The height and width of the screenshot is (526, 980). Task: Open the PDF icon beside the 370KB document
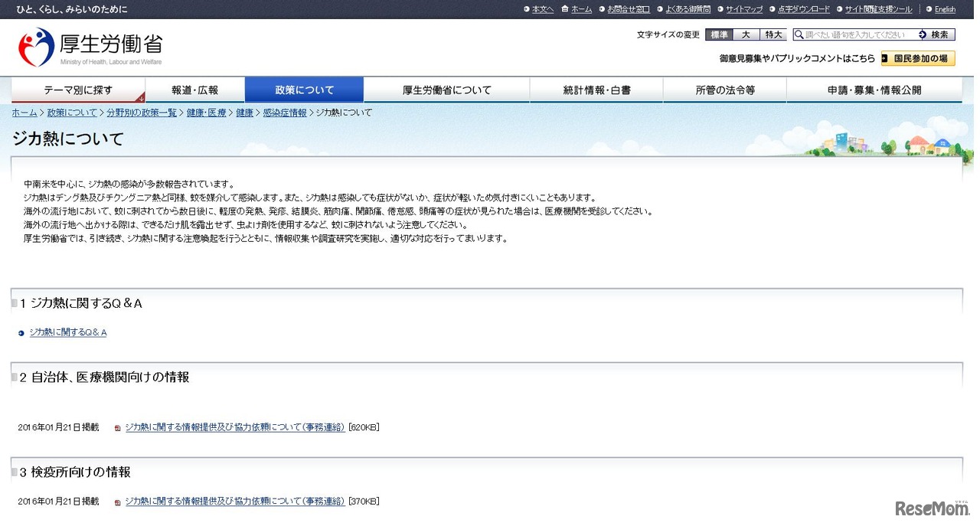[x=116, y=501]
